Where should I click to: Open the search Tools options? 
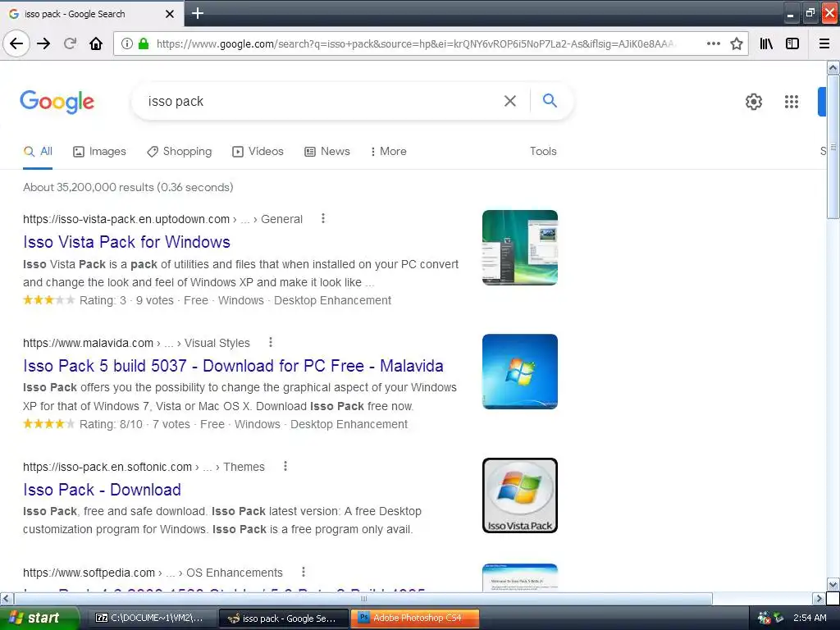(x=543, y=151)
